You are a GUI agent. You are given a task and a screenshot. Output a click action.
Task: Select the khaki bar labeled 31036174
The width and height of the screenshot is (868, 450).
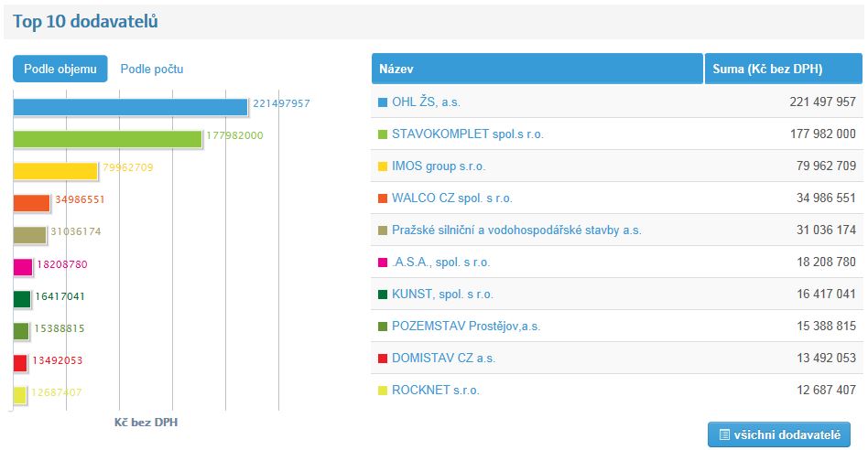point(30,235)
